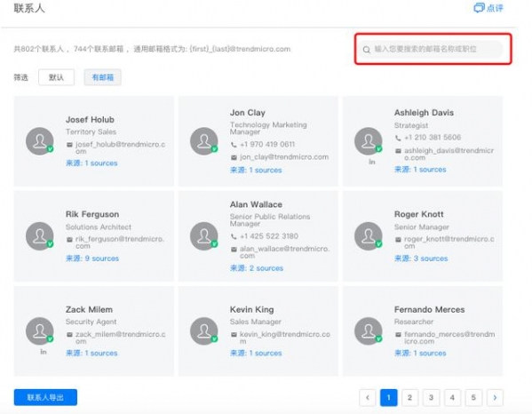Click Fernando Merces's email envelope icon
This screenshot has width=532, height=414.
(x=398, y=335)
